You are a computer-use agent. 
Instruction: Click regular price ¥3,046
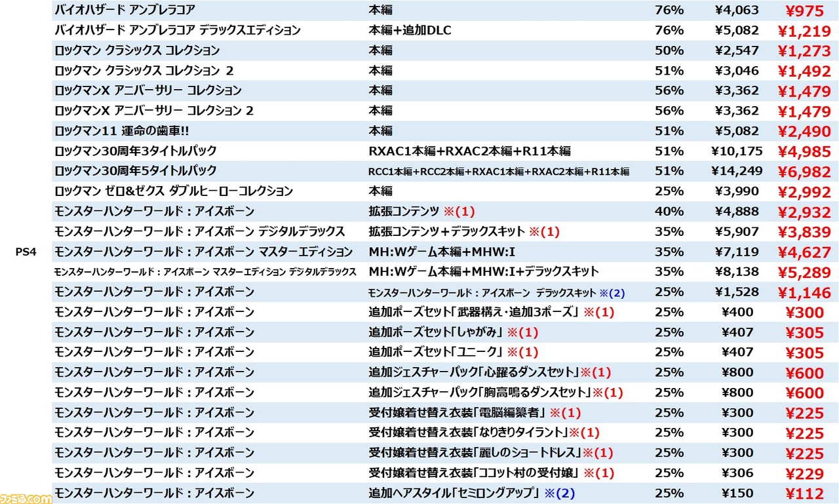[737, 70]
